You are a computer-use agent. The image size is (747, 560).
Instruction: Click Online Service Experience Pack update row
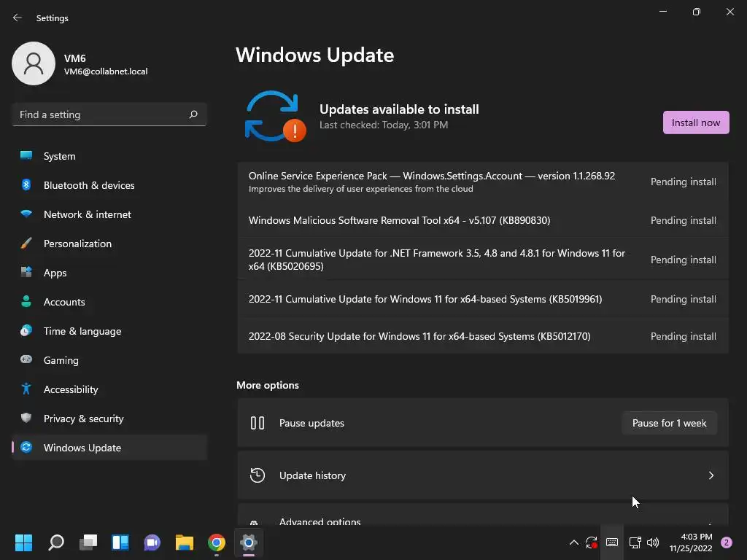483,182
